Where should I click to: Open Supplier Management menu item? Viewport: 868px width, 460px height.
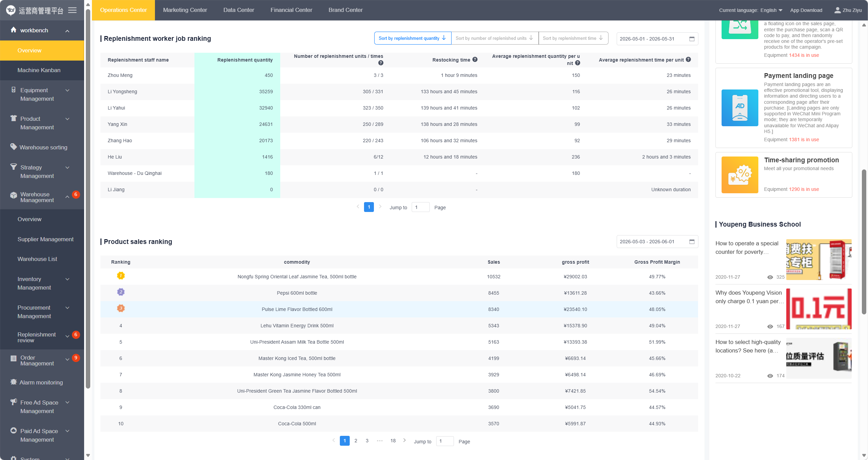point(42,239)
